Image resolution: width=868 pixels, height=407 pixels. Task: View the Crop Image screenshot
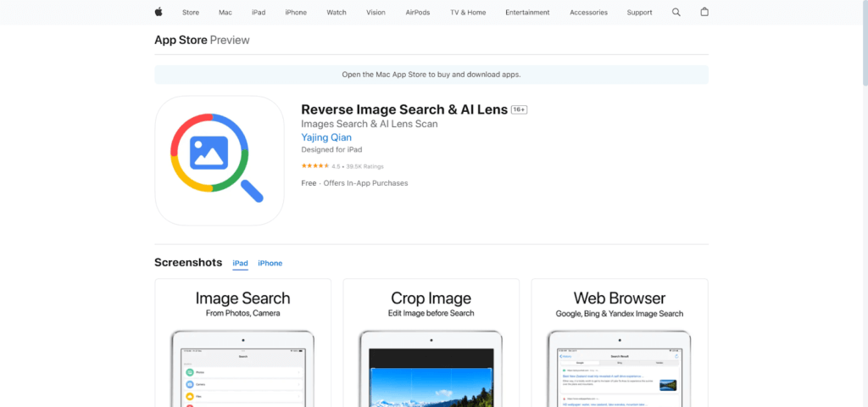pos(431,343)
